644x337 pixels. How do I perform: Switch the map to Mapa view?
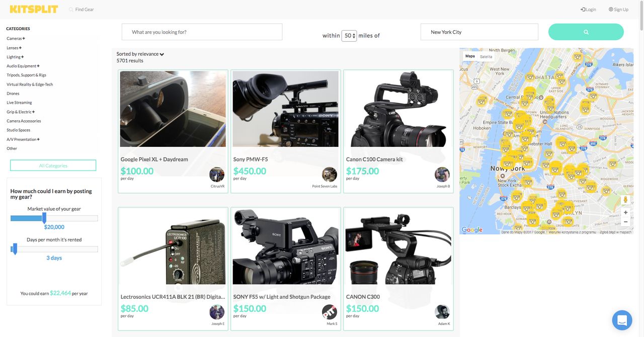[x=470, y=56]
